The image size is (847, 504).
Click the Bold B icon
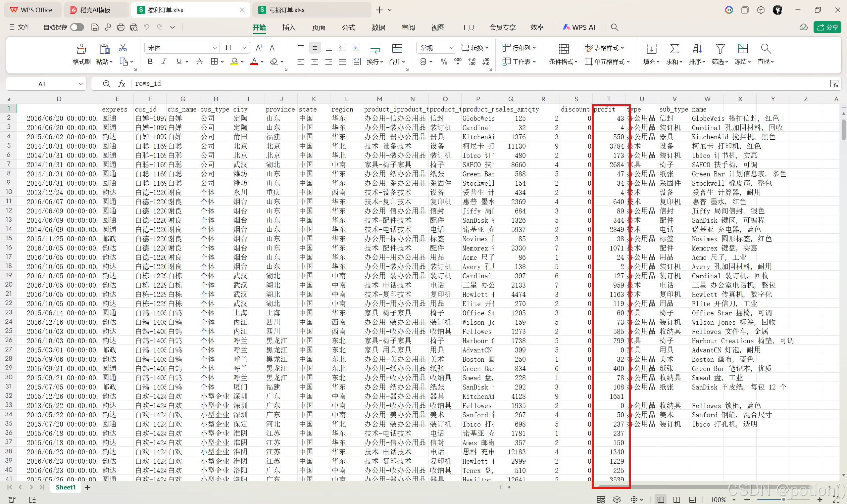click(150, 62)
